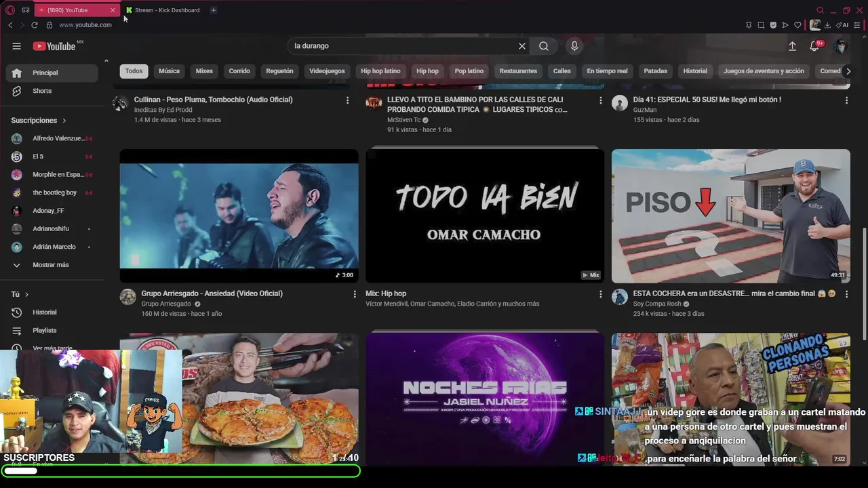Select the Hip hop latino filter chip

tap(380, 71)
